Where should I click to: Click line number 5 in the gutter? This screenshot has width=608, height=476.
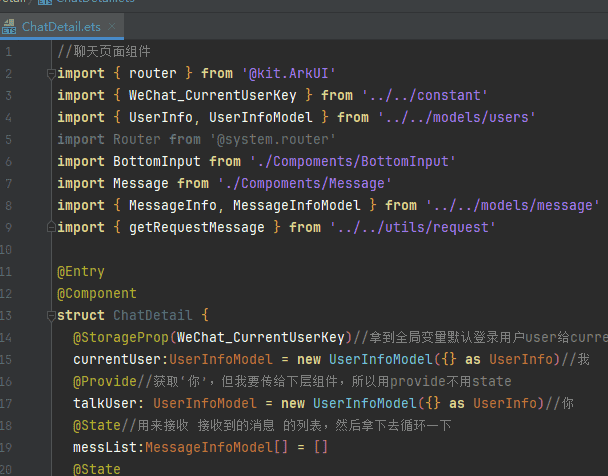[x=9, y=140]
